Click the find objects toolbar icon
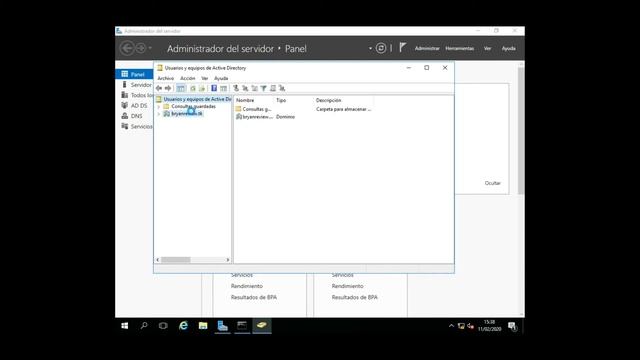Screen dimensions: 640x360 [273, 88]
